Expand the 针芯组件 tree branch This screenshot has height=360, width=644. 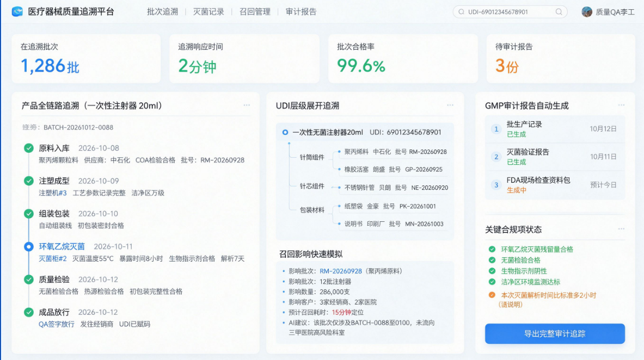[312, 187]
